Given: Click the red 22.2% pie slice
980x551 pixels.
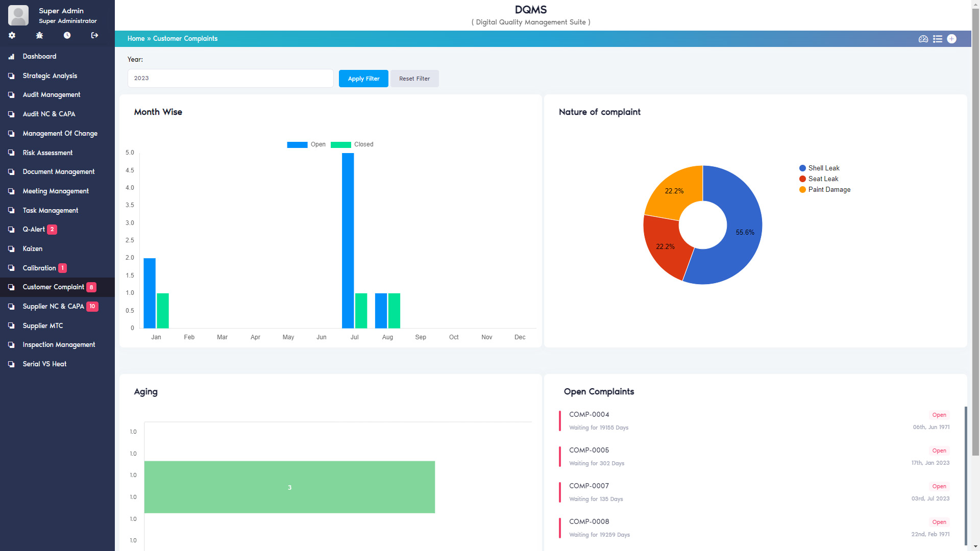Looking at the screenshot, I should 666,246.
